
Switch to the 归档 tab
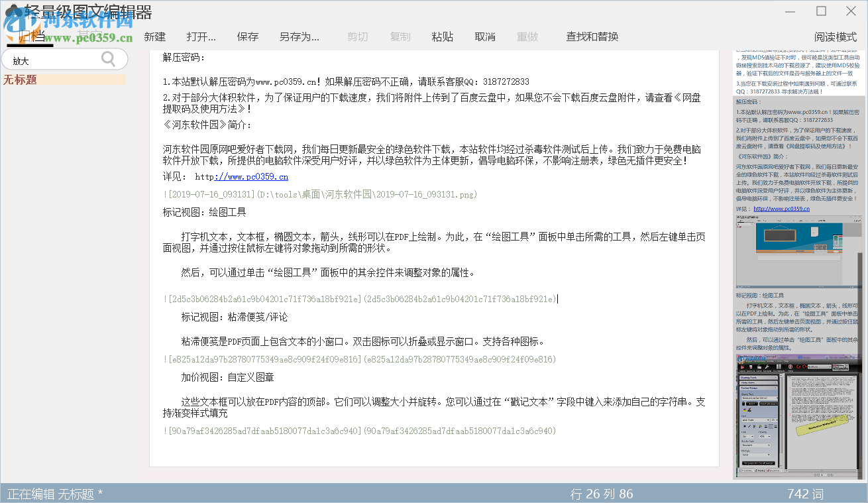click(30, 35)
